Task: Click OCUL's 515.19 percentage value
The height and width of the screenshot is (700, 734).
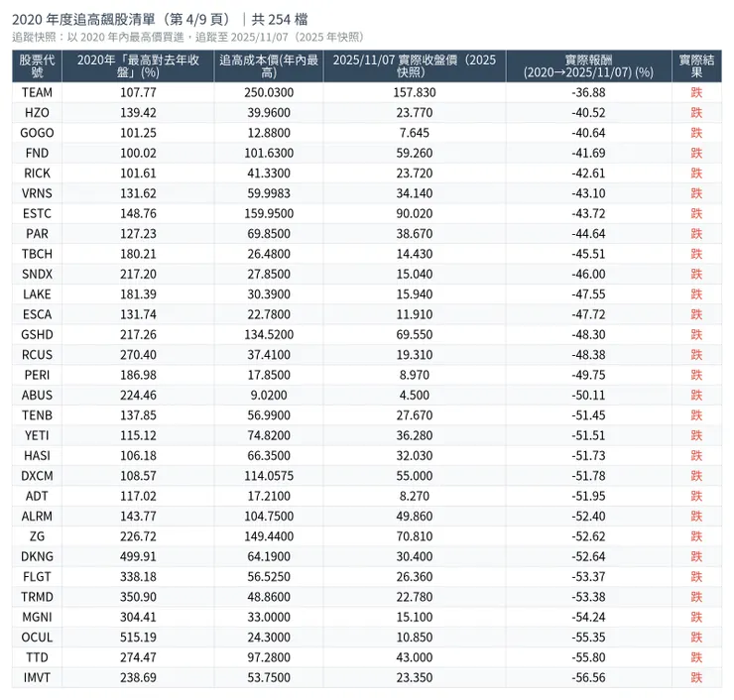Action: (138, 637)
